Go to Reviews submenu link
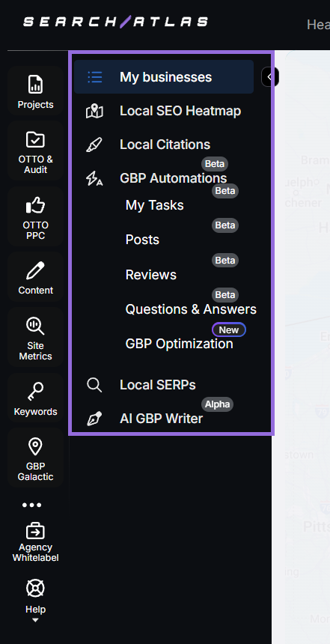The image size is (330, 644). (x=150, y=274)
